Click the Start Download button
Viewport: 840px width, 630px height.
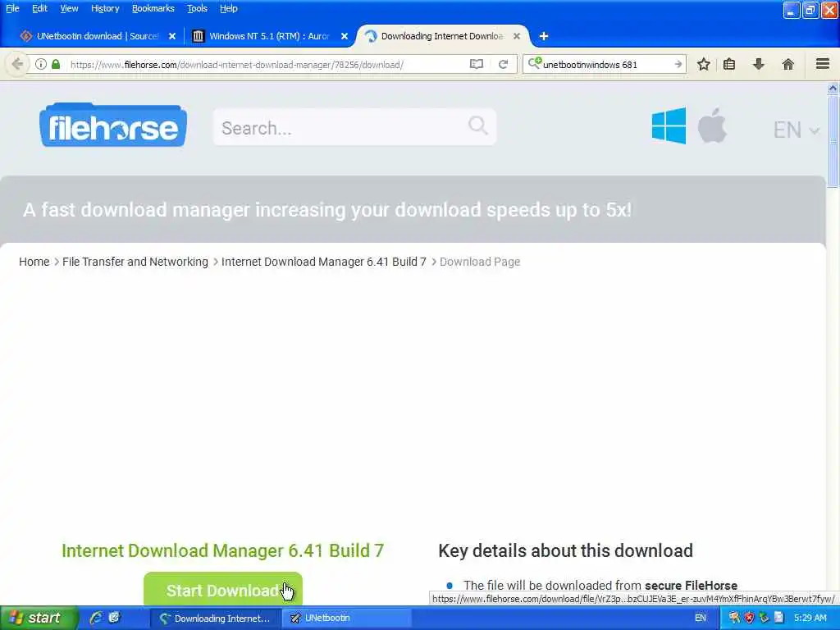click(223, 589)
